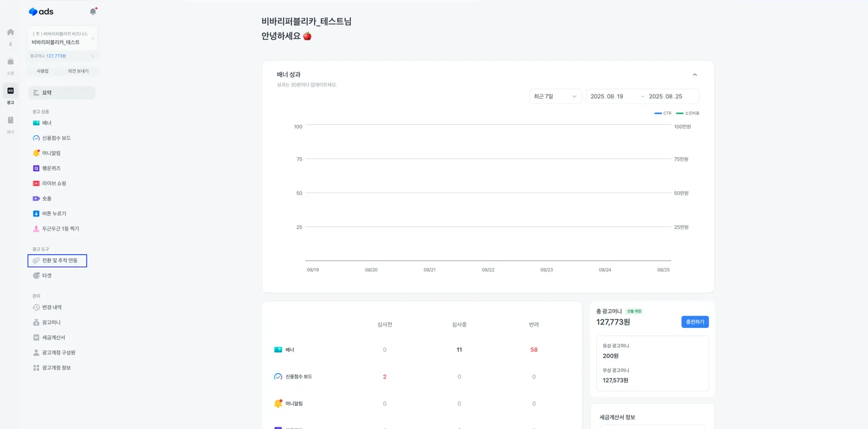Screen dimensions: 868x429
Task: Toggle CTR series in chart legend
Action: click(663, 113)
